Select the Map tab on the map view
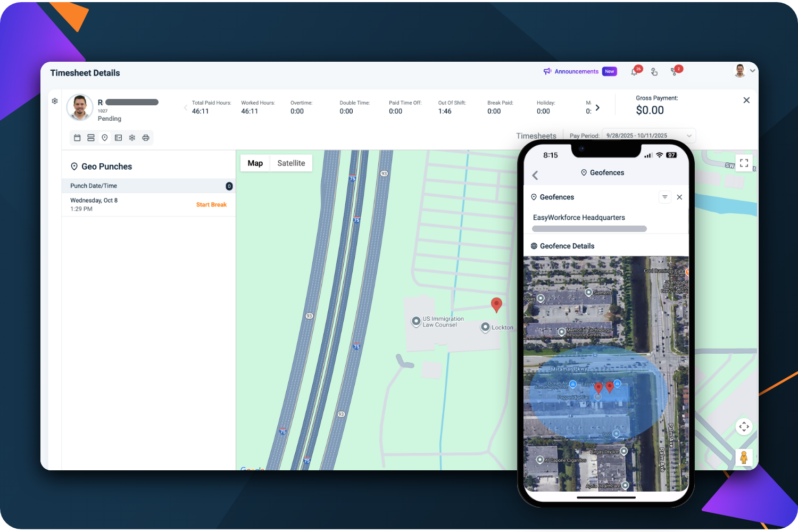798x532 pixels. (255, 163)
